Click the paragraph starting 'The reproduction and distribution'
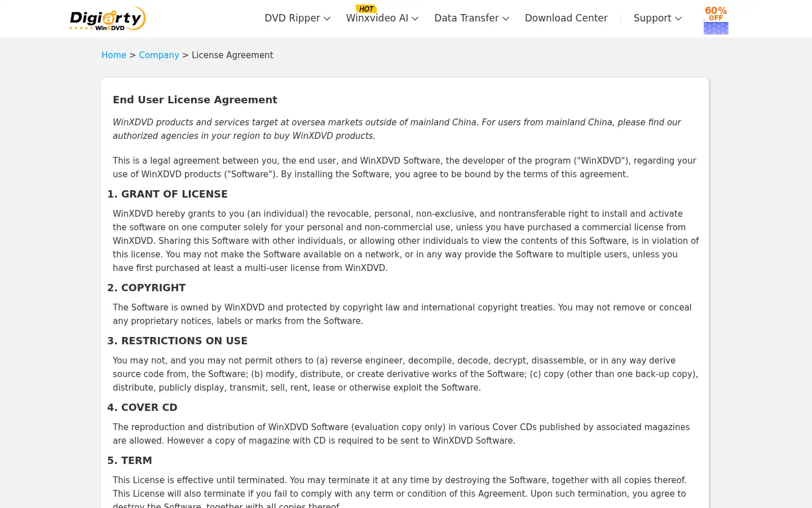 pyautogui.click(x=401, y=434)
